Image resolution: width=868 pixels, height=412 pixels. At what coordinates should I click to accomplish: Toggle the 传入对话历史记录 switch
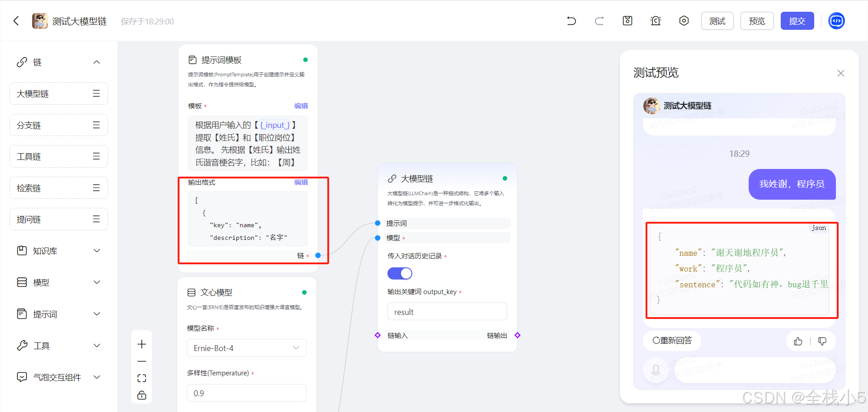pos(400,273)
